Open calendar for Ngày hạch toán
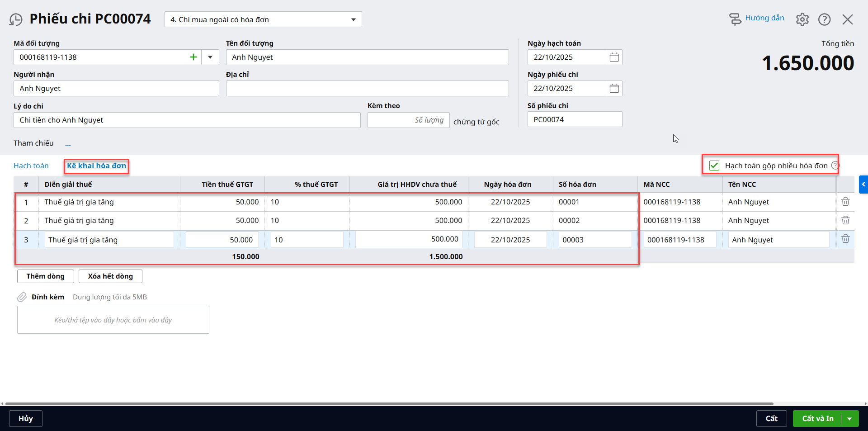This screenshot has width=868, height=431. [614, 57]
